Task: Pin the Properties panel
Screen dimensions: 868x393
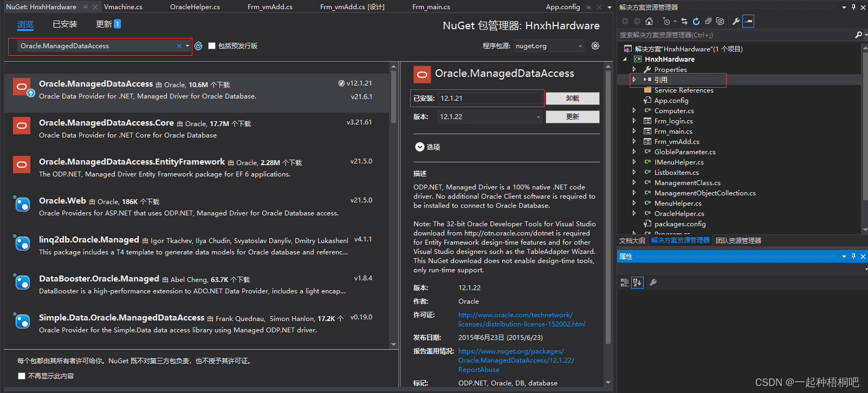Action: coord(854,256)
